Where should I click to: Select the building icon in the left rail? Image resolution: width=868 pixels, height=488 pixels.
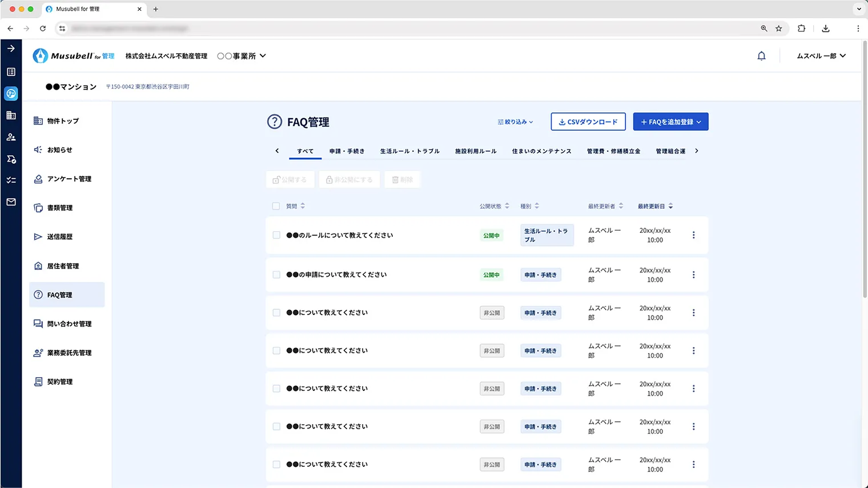(10, 115)
